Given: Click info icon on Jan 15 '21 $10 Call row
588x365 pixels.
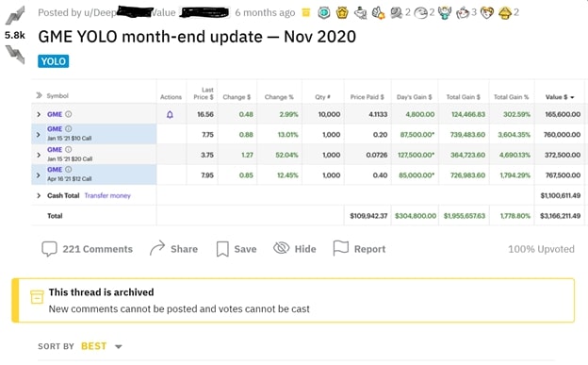Looking at the screenshot, I should point(68,129).
